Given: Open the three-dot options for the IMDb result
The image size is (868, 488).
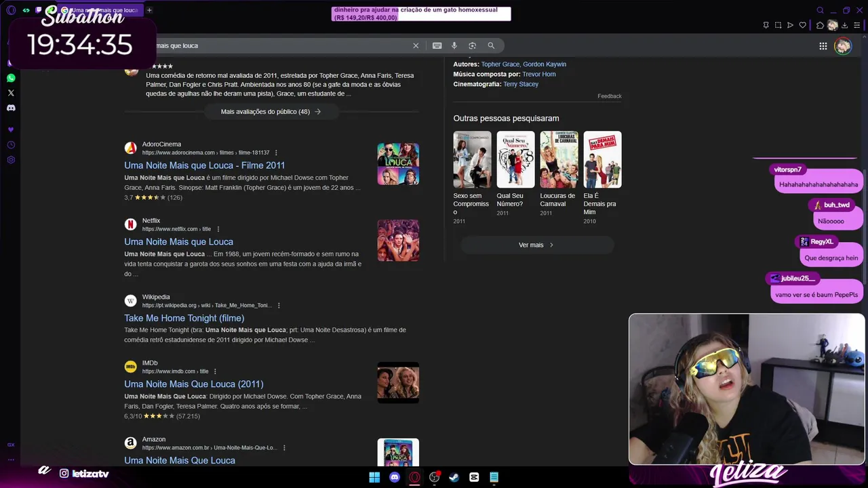Looking at the screenshot, I should [x=215, y=371].
